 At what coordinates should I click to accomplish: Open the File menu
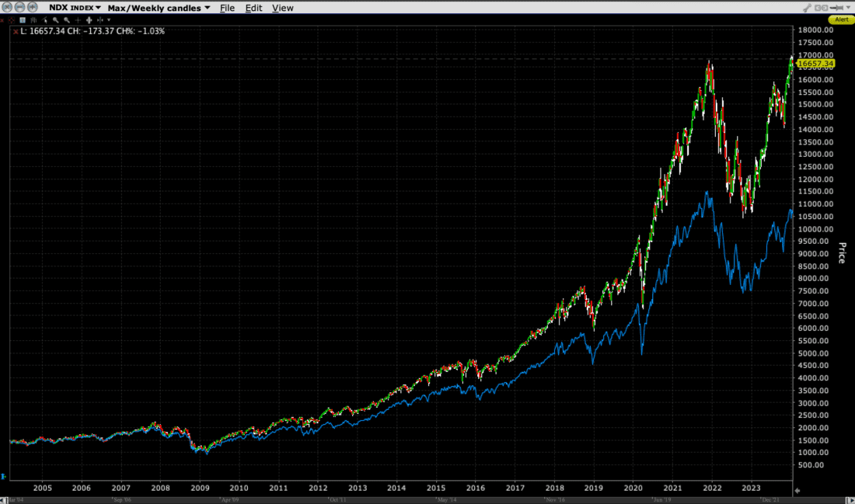(227, 8)
